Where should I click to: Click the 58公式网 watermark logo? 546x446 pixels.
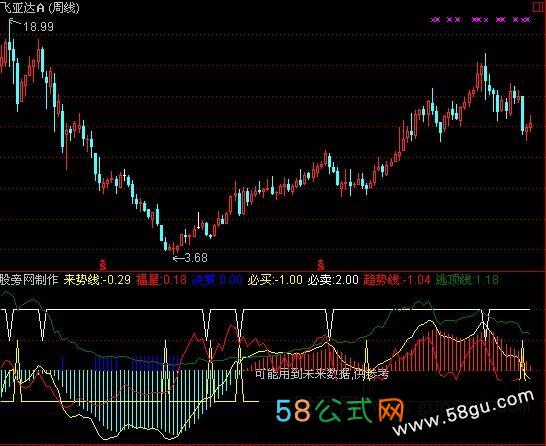coord(340,410)
